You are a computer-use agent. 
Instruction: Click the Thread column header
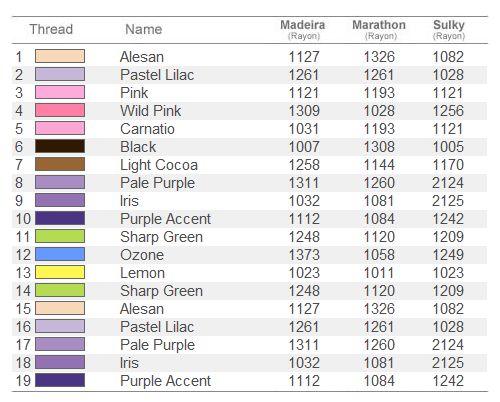click(x=51, y=29)
